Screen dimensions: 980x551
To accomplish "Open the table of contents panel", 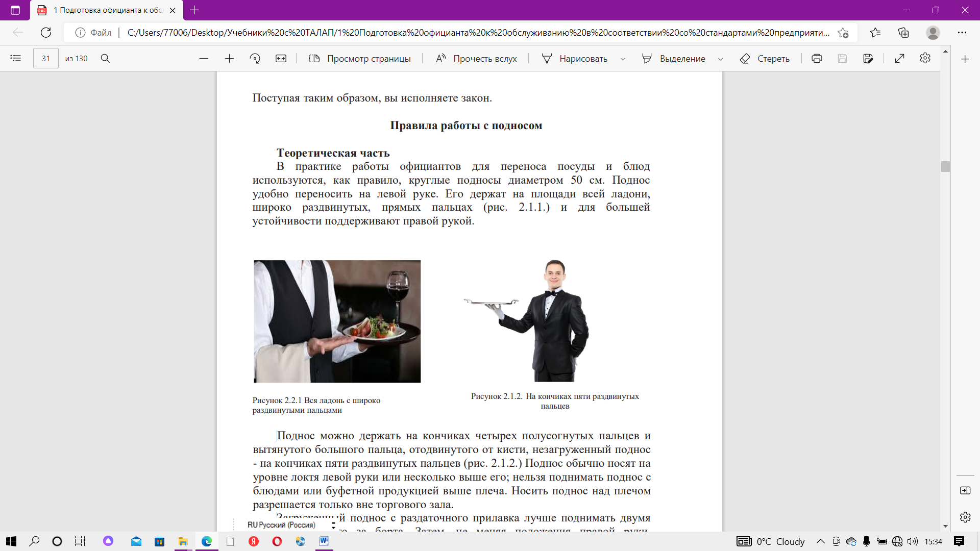I will click(x=16, y=58).
